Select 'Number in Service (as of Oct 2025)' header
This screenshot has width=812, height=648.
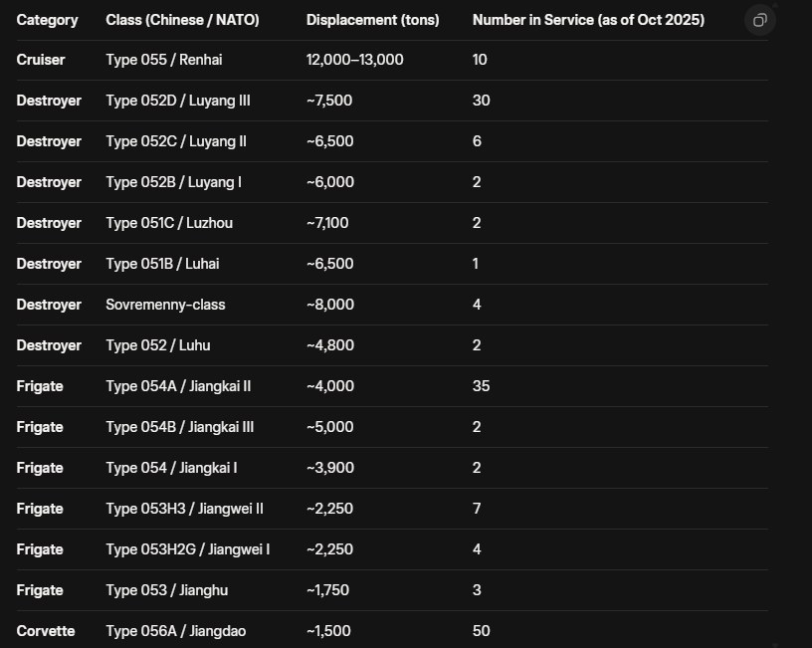tap(588, 20)
